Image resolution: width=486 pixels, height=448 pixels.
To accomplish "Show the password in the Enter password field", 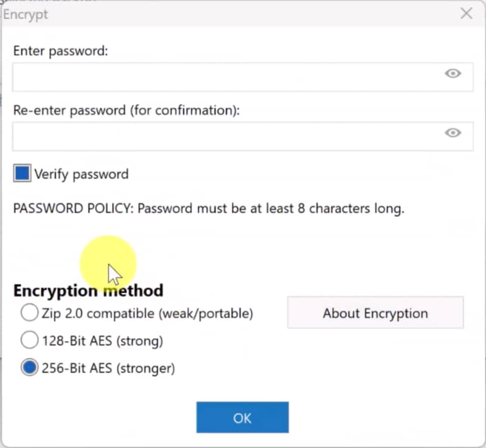I will tap(453, 74).
